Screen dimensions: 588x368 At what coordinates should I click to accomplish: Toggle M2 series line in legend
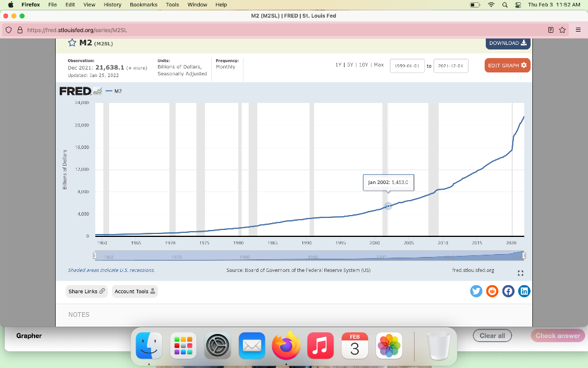point(114,91)
